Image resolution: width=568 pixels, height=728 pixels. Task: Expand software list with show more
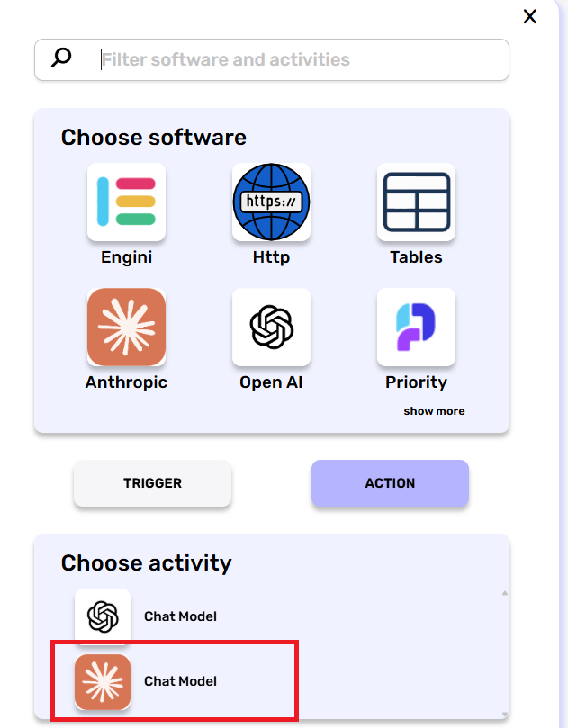434,411
